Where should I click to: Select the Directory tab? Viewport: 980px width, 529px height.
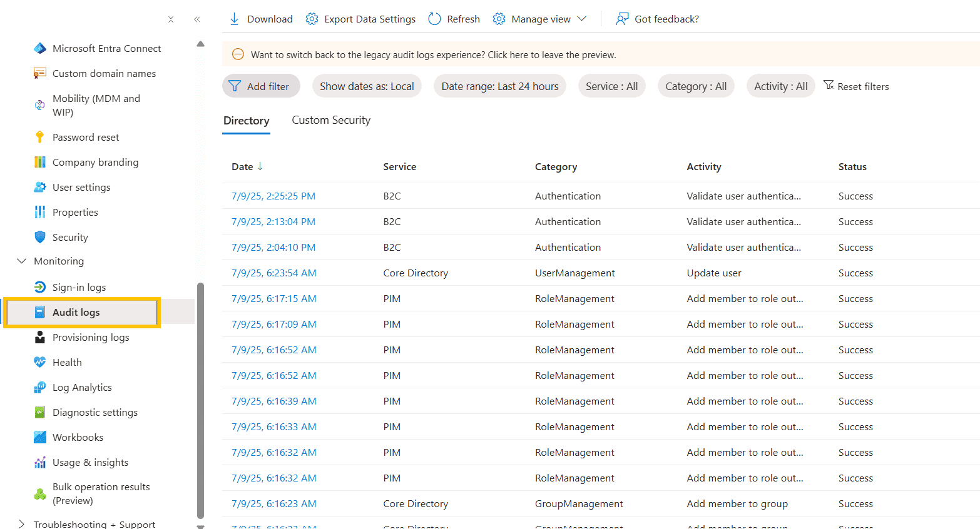(x=246, y=120)
